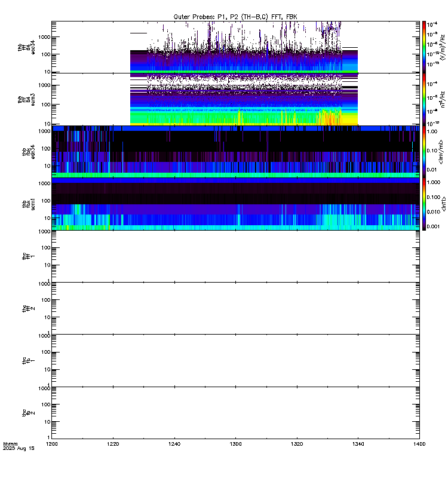
Task: Click the '0.10' value on the mV/m color bar
Action: click(x=432, y=151)
